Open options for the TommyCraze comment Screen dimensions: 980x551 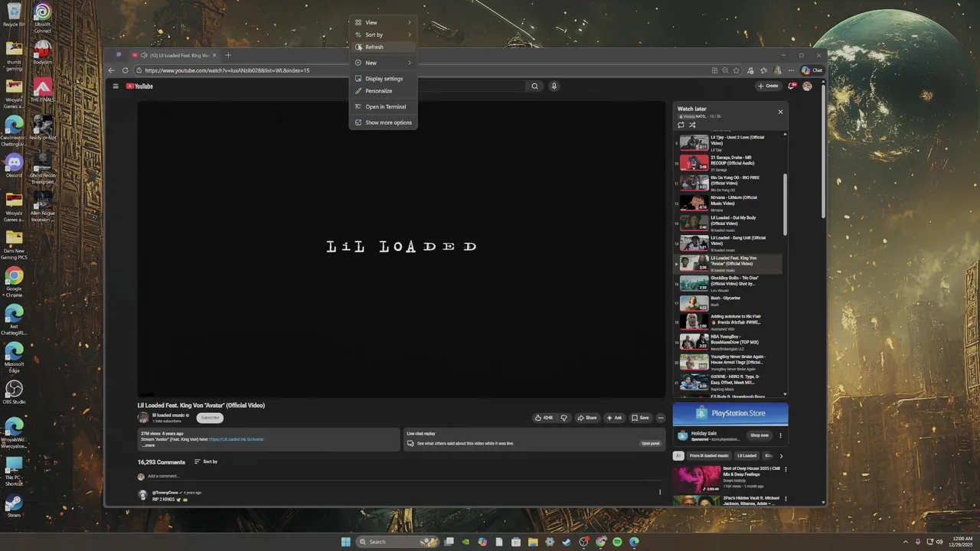660,492
